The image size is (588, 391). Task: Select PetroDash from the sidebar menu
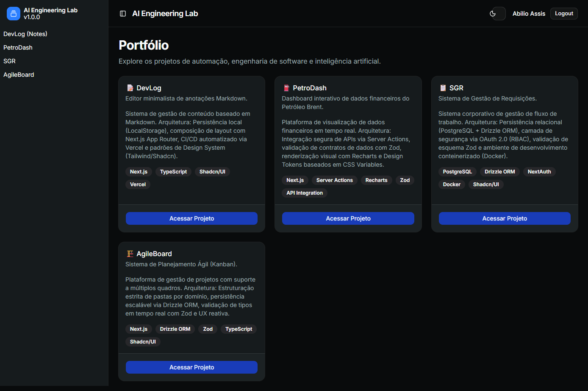[18, 47]
